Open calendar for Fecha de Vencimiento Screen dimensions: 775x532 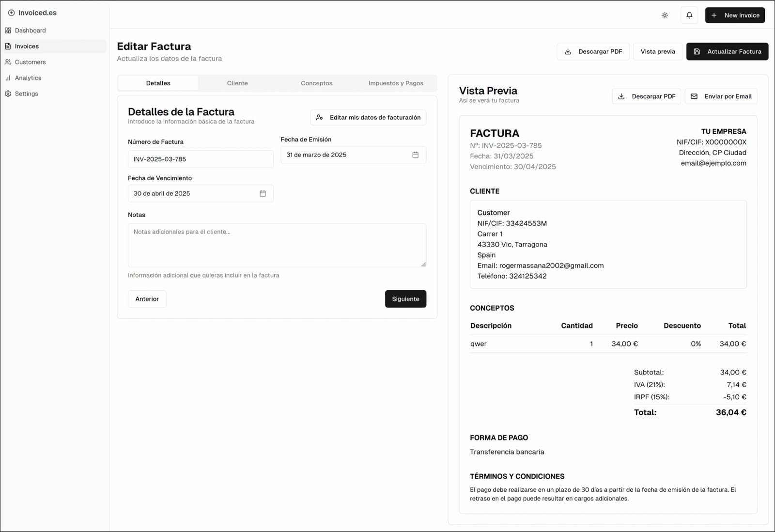pyautogui.click(x=263, y=193)
